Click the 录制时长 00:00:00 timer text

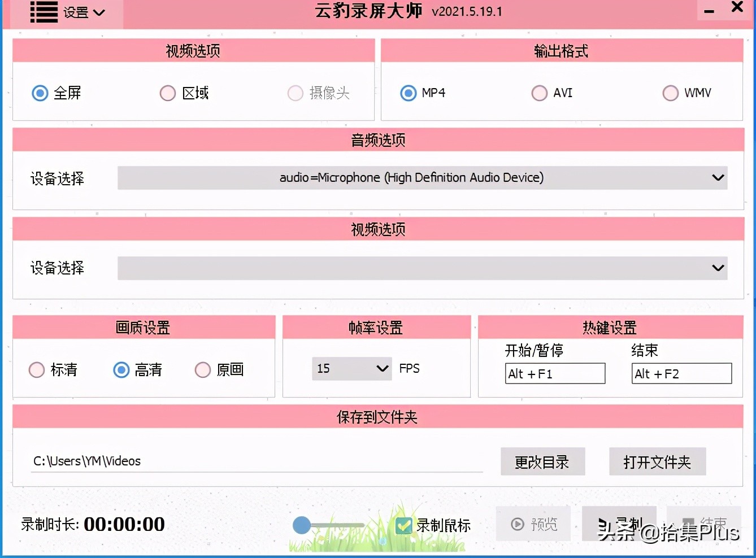tap(93, 524)
